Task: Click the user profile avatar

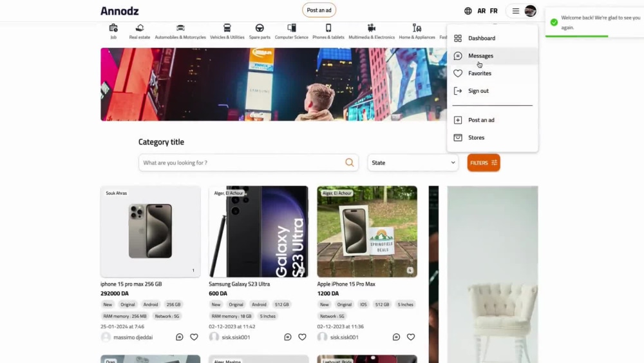Action: click(530, 11)
